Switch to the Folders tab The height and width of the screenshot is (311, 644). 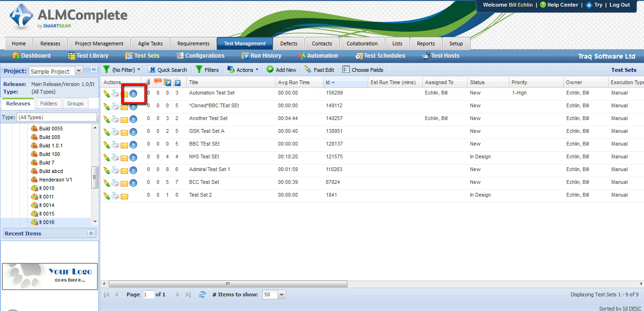point(49,104)
